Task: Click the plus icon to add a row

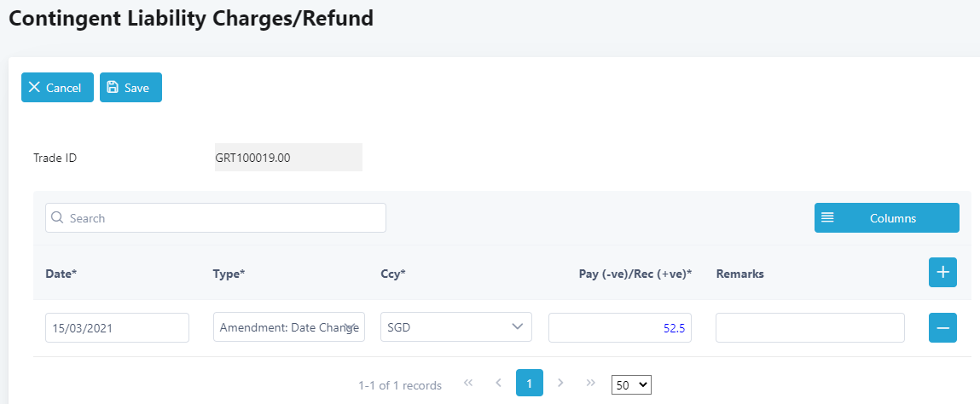Action: coord(942,272)
